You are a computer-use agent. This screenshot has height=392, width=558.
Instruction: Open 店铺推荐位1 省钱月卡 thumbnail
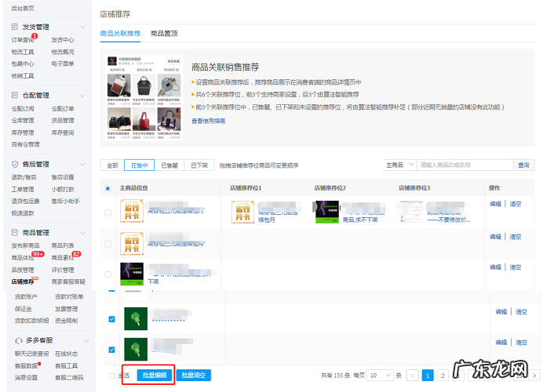pyautogui.click(x=243, y=212)
